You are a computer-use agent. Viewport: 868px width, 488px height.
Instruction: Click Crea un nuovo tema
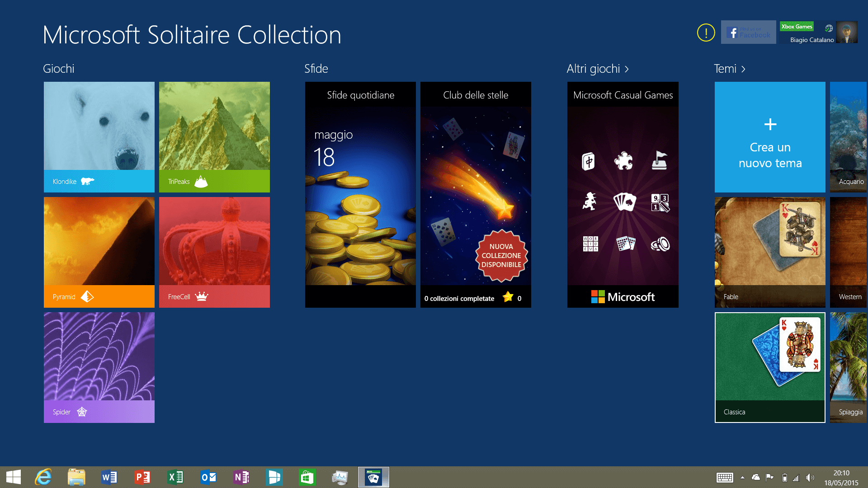770,137
